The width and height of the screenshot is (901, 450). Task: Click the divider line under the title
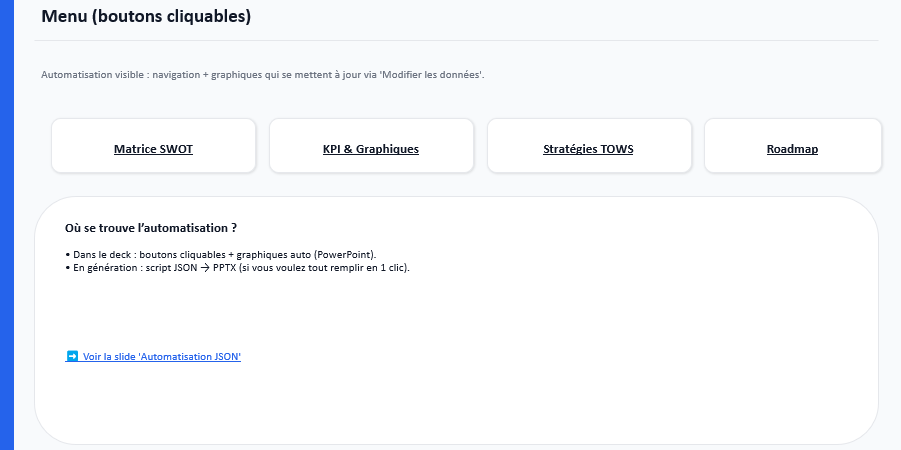coord(456,41)
